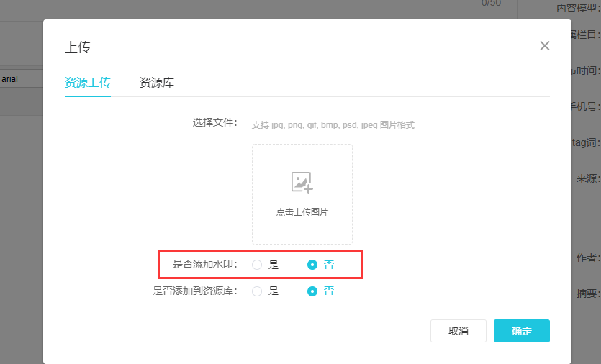Click the 摘要 label in the background panel

coord(588,293)
